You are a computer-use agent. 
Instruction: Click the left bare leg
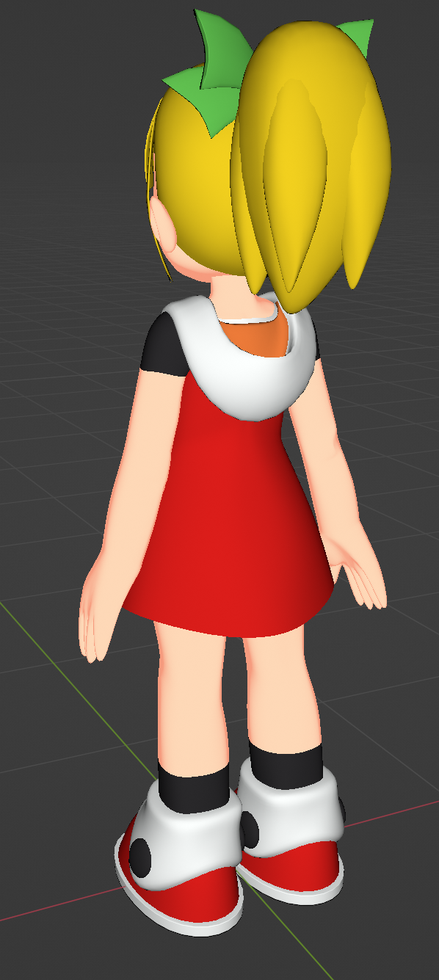[x=191, y=697]
